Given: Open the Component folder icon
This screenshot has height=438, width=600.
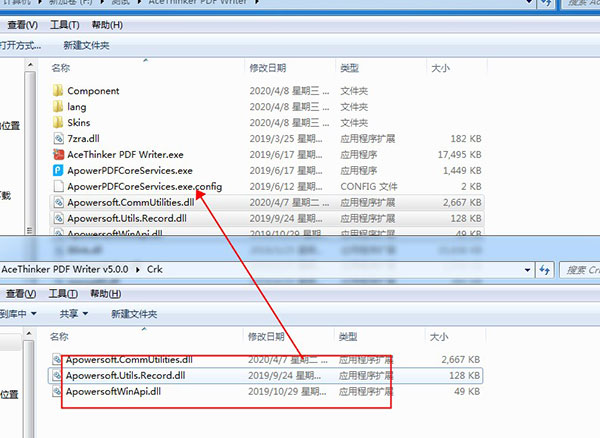Looking at the screenshot, I should (x=58, y=91).
